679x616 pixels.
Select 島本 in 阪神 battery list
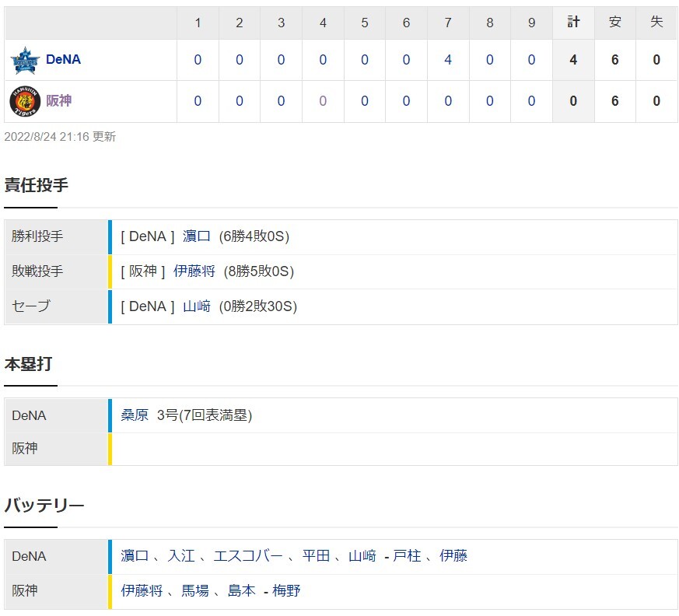click(242, 591)
